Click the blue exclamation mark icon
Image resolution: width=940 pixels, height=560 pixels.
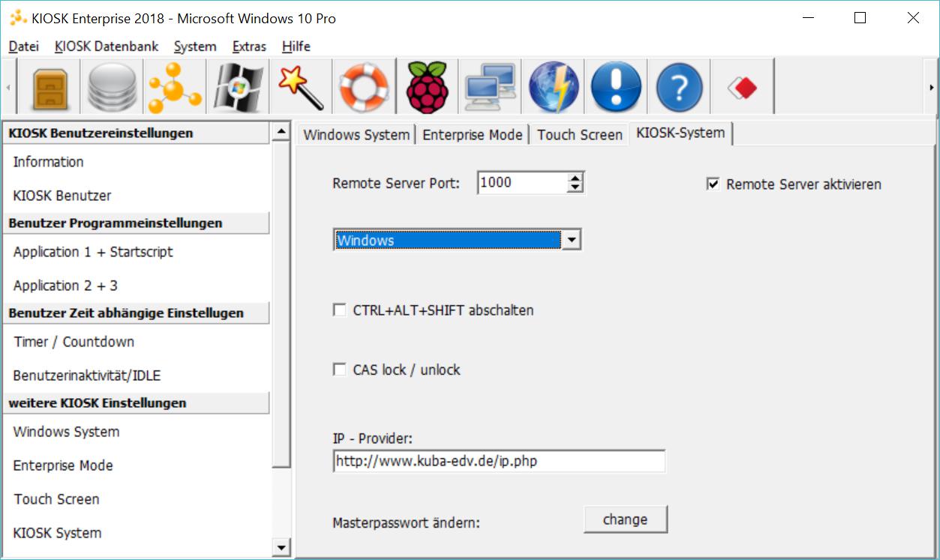616,88
